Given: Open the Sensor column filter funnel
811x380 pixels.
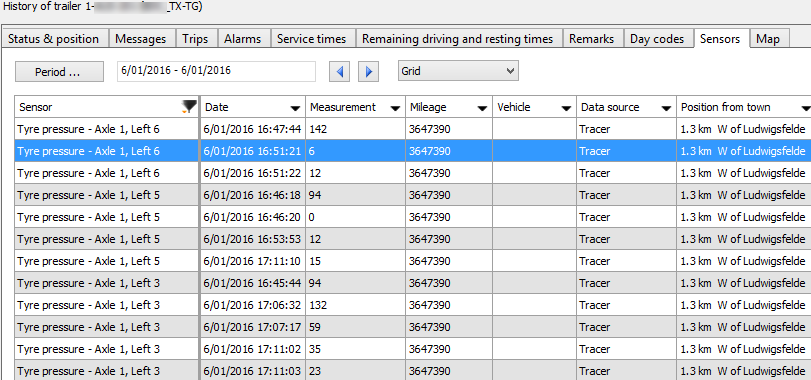Looking at the screenshot, I should pyautogui.click(x=189, y=107).
